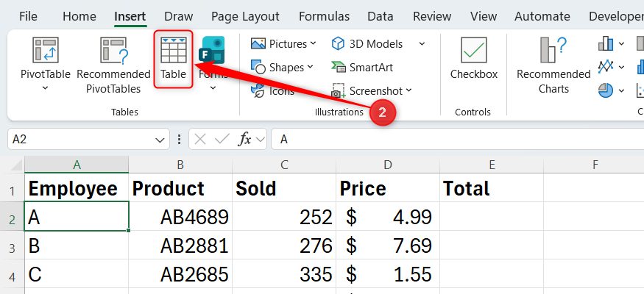Select the Price header cell

tap(388, 188)
